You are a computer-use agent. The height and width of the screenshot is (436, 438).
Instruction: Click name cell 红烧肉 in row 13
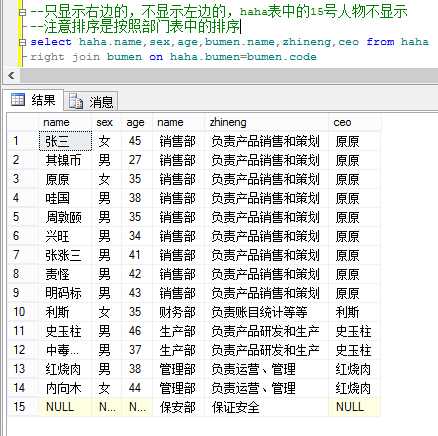pos(65,369)
